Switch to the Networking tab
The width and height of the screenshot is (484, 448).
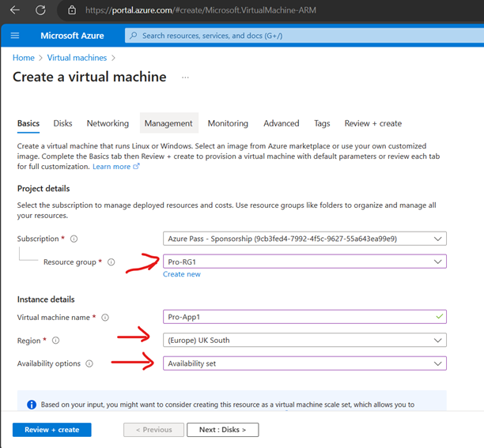108,123
